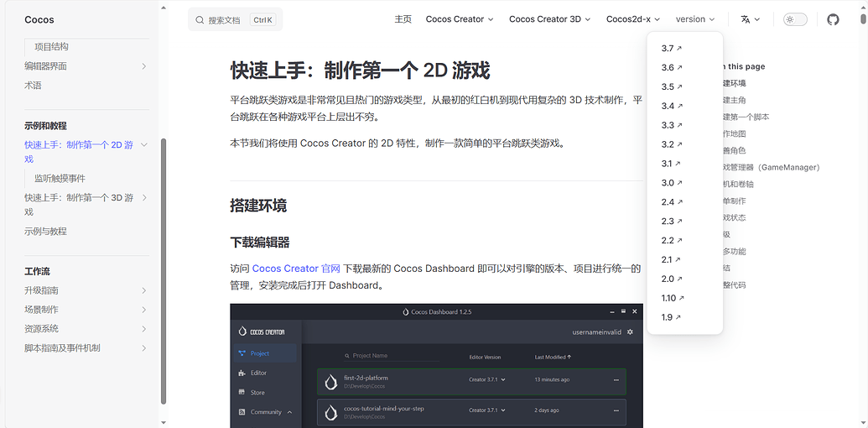Select version 2.1 entry
Screen dimensions: 868x428
[x=670, y=259]
